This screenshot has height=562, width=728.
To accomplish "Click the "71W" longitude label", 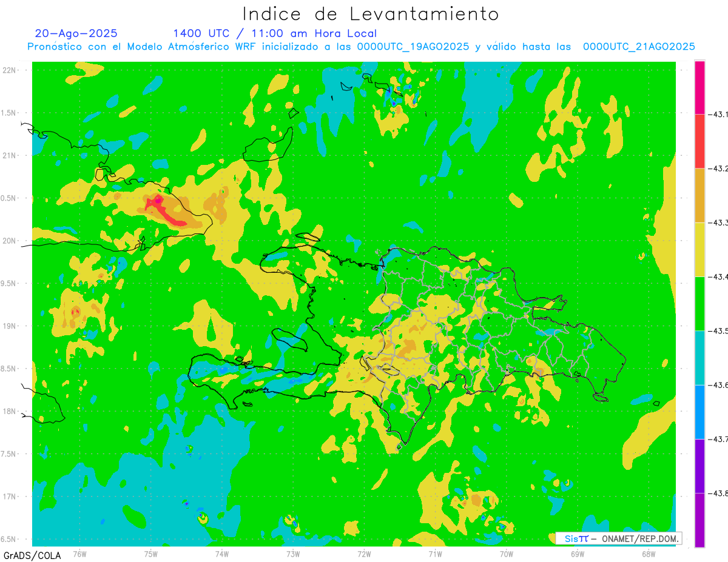I will 435,554.
